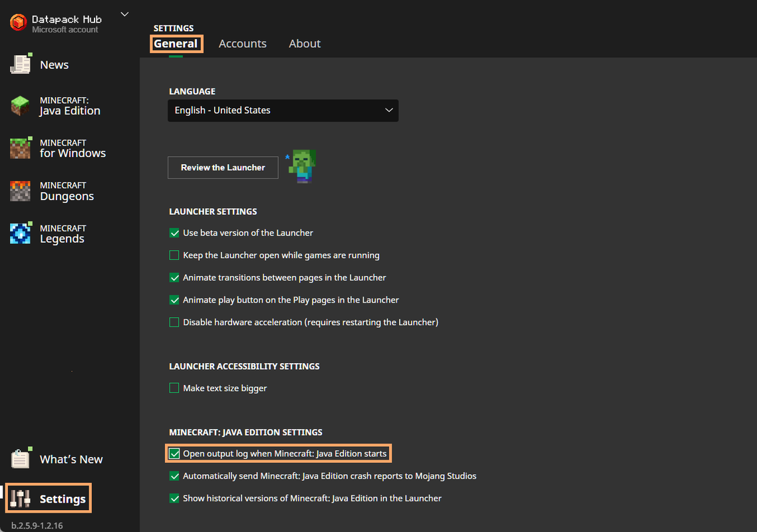
Task: Uncheck open output log on Java start
Action: click(x=174, y=454)
